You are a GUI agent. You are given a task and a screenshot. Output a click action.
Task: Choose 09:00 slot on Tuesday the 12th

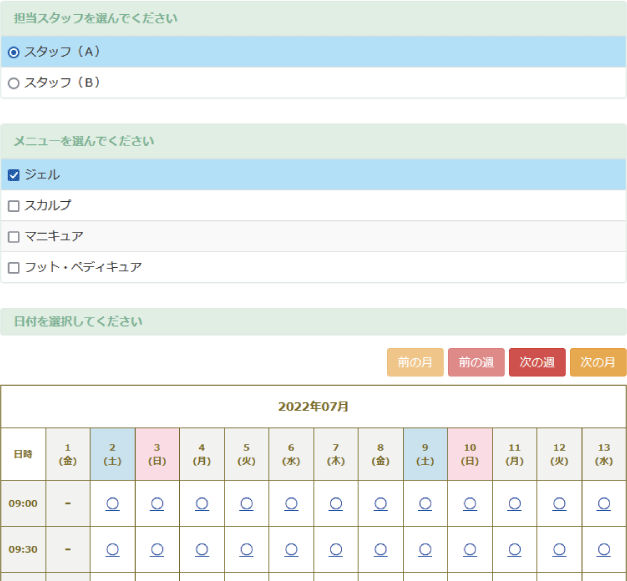[559, 504]
